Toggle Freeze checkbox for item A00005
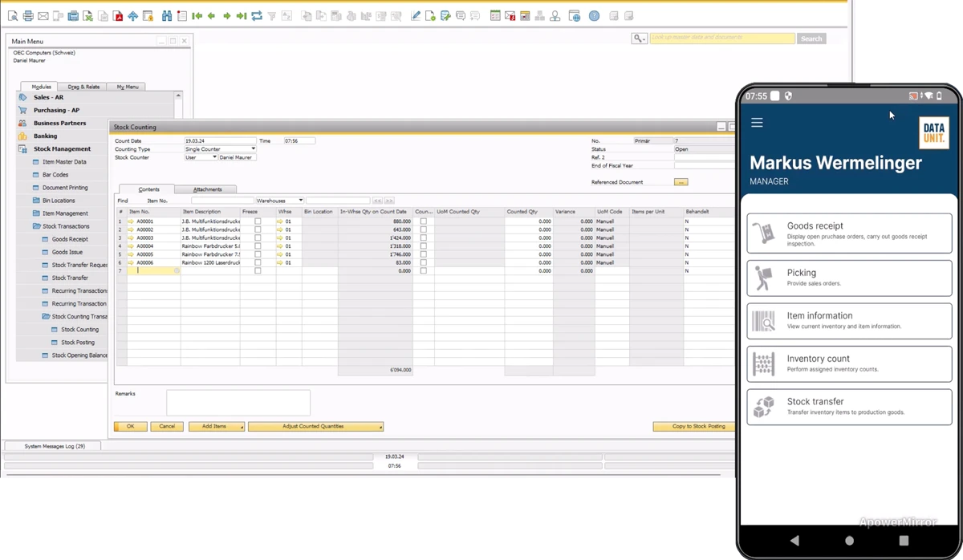963x560 pixels. click(258, 254)
